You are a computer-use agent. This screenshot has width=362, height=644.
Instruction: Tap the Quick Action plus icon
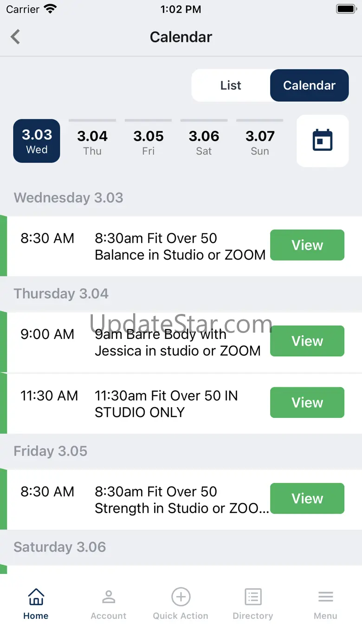[181, 597]
